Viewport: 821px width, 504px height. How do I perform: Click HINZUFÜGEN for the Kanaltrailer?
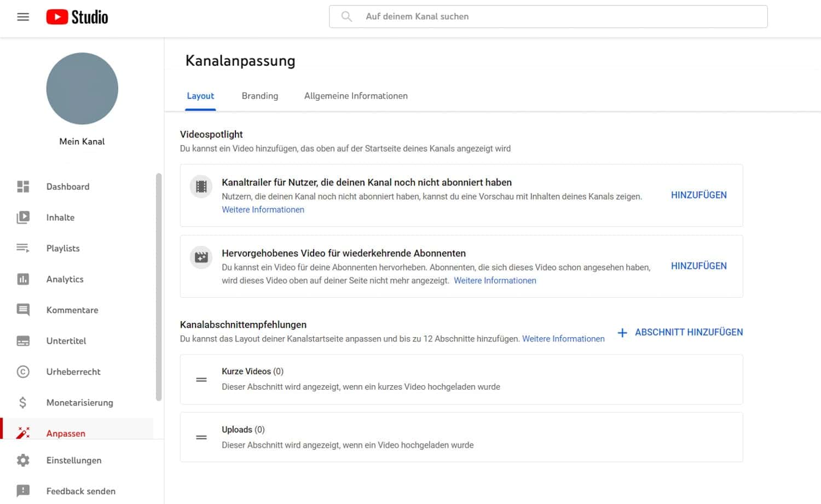click(699, 195)
